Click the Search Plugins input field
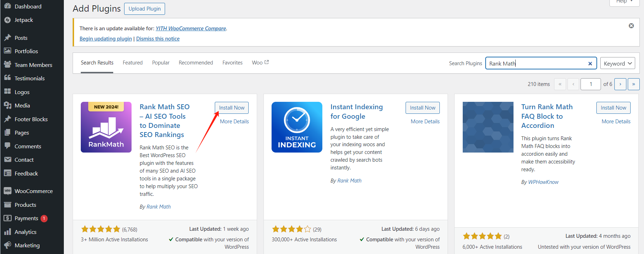The width and height of the screenshot is (644, 254). click(x=541, y=63)
